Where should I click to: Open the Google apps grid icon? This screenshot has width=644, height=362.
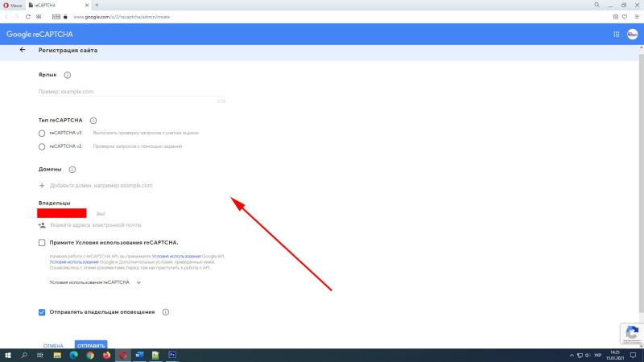[x=617, y=35]
